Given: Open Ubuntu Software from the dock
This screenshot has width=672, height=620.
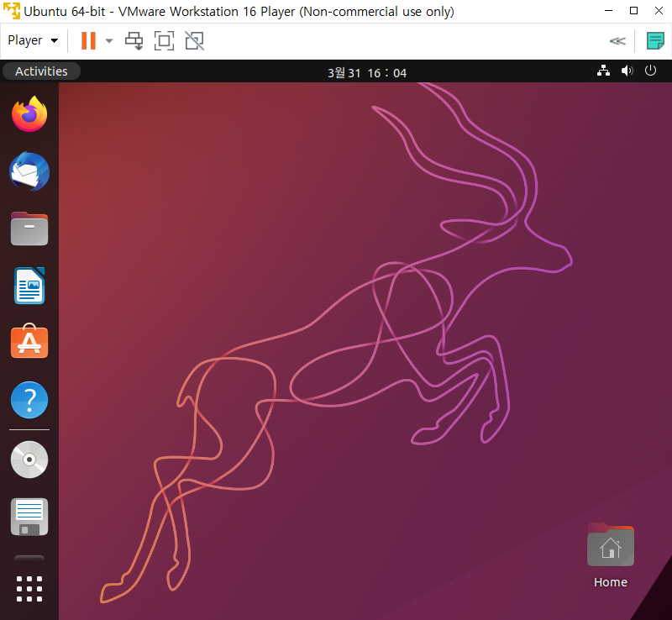Looking at the screenshot, I should [29, 341].
